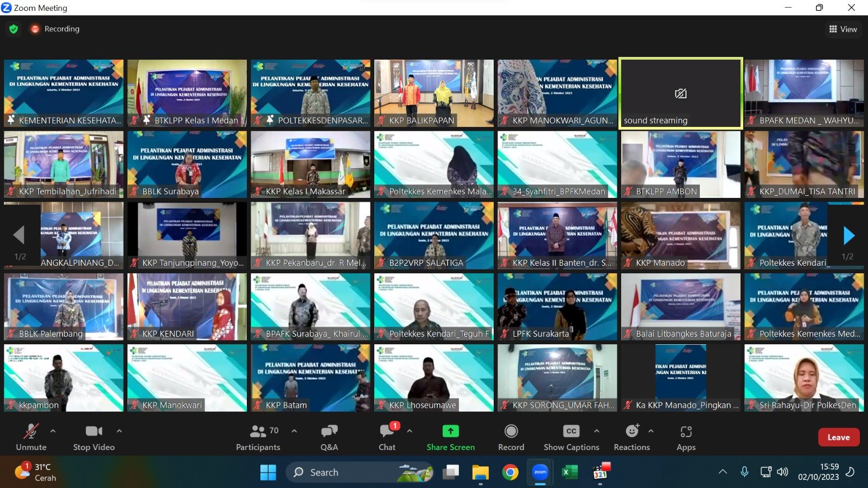Open the Reactions menu

pyautogui.click(x=631, y=437)
